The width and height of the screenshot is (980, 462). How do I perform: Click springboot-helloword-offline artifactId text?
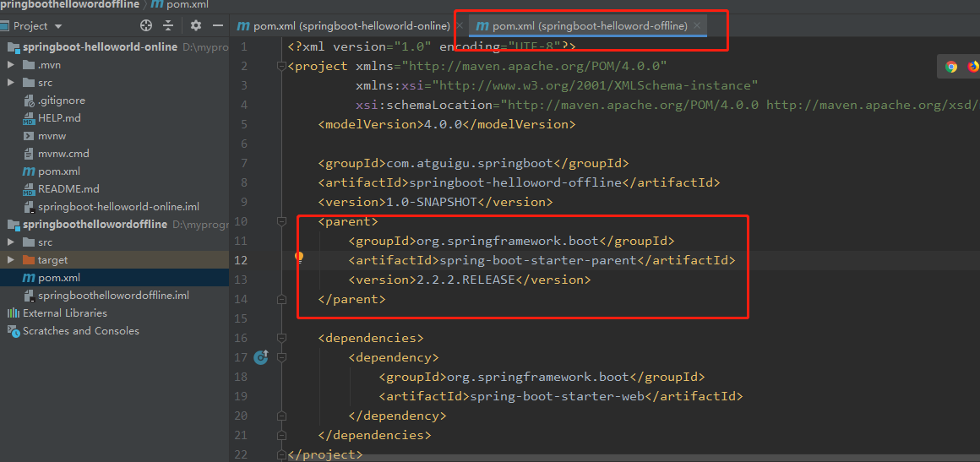tap(514, 183)
